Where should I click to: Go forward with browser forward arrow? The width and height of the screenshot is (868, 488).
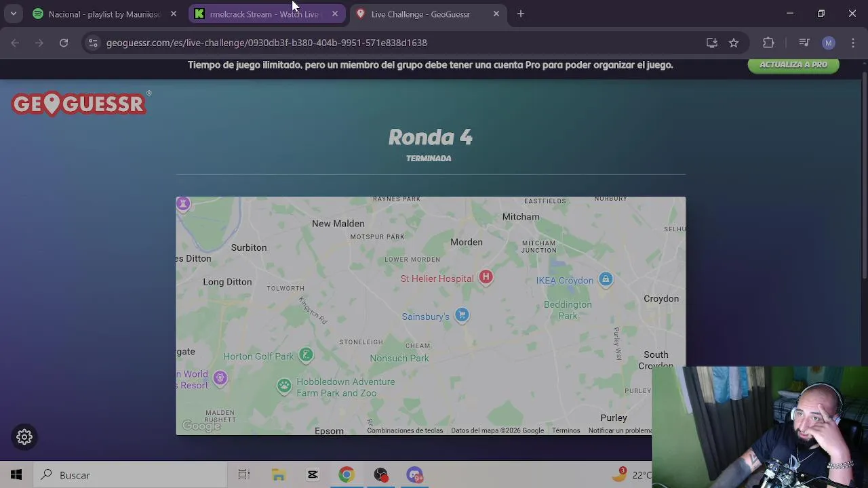click(39, 43)
